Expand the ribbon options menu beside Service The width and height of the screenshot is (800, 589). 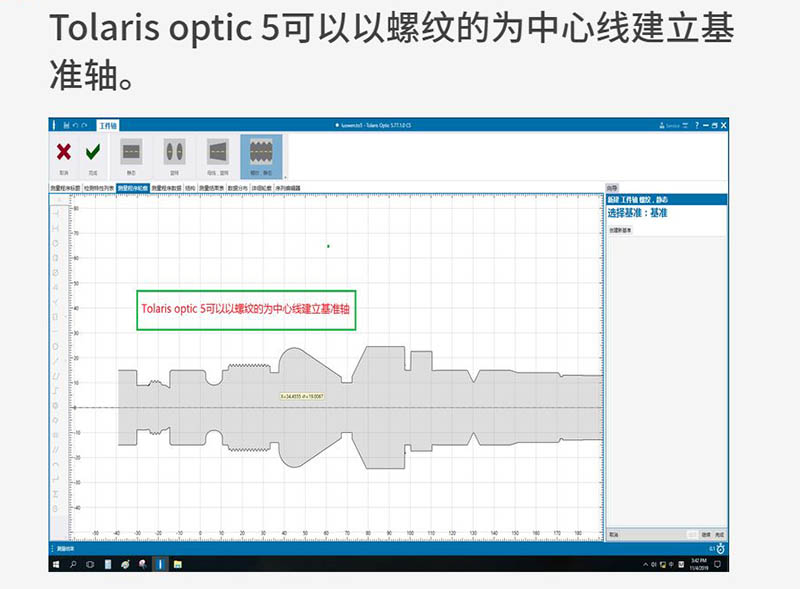[687, 125]
